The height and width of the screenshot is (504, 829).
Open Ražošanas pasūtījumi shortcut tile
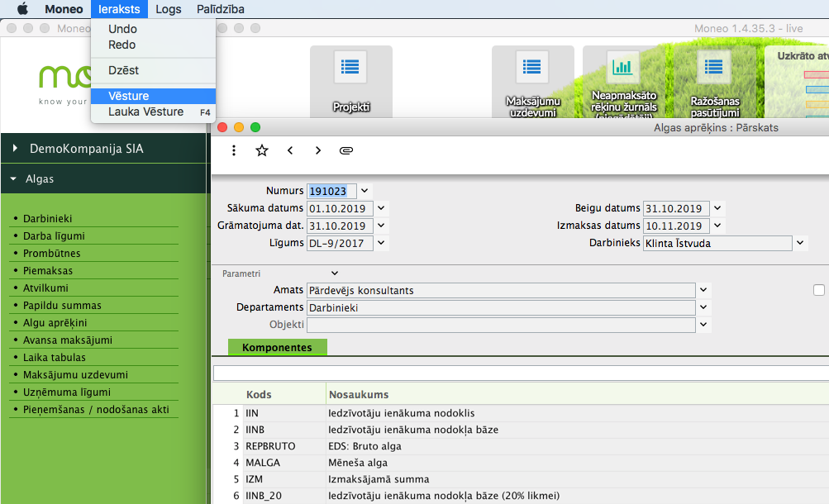click(715, 82)
